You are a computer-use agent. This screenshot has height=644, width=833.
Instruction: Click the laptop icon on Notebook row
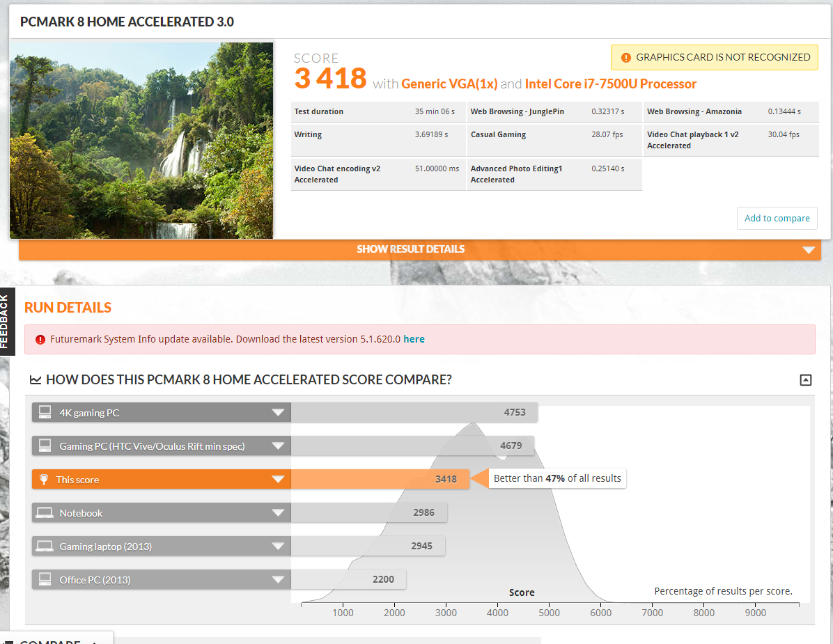click(x=44, y=512)
